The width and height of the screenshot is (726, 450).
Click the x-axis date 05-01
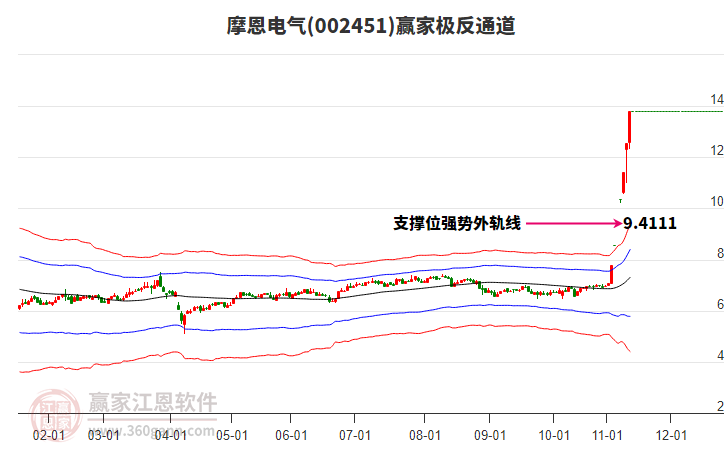(x=232, y=435)
